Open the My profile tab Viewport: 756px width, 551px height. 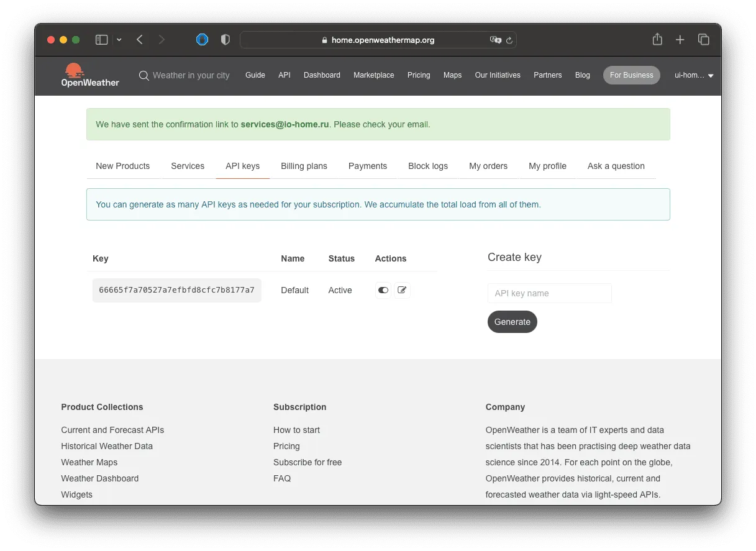coord(547,166)
